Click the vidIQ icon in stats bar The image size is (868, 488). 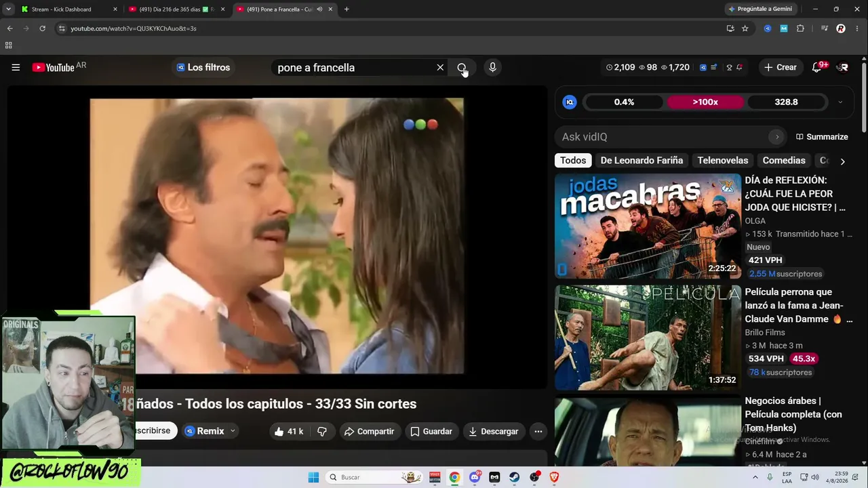703,67
